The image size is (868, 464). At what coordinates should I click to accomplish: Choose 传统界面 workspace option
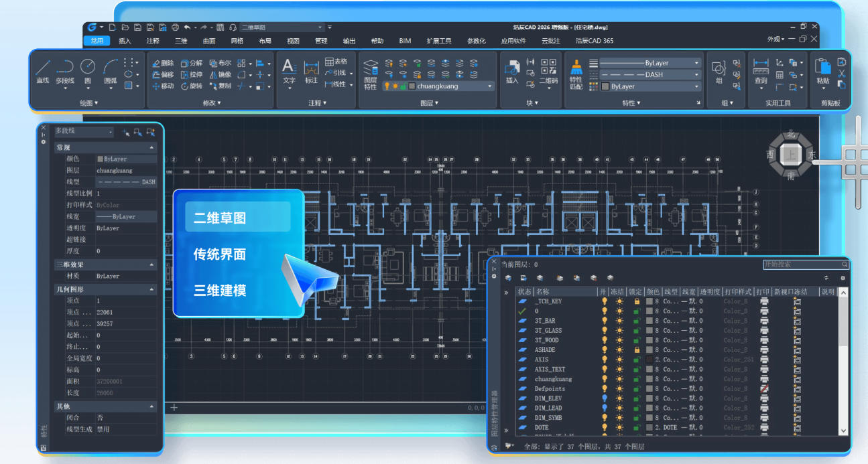tap(220, 254)
